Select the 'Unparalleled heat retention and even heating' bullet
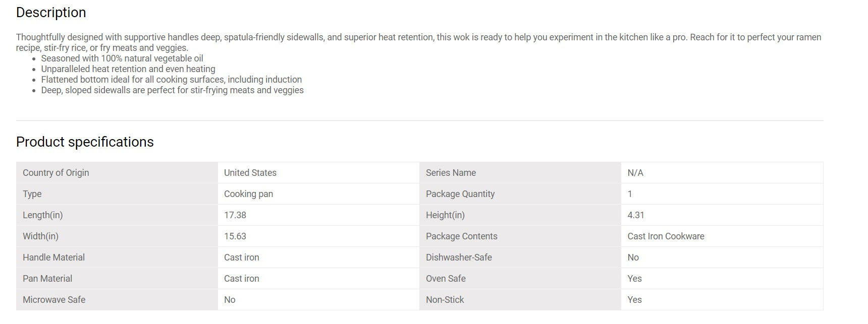 point(128,69)
